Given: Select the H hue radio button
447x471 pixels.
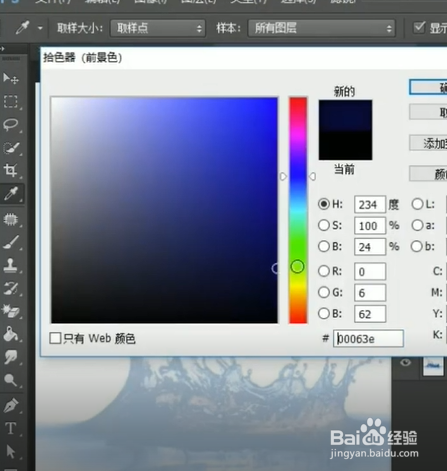Looking at the screenshot, I should (x=324, y=204).
